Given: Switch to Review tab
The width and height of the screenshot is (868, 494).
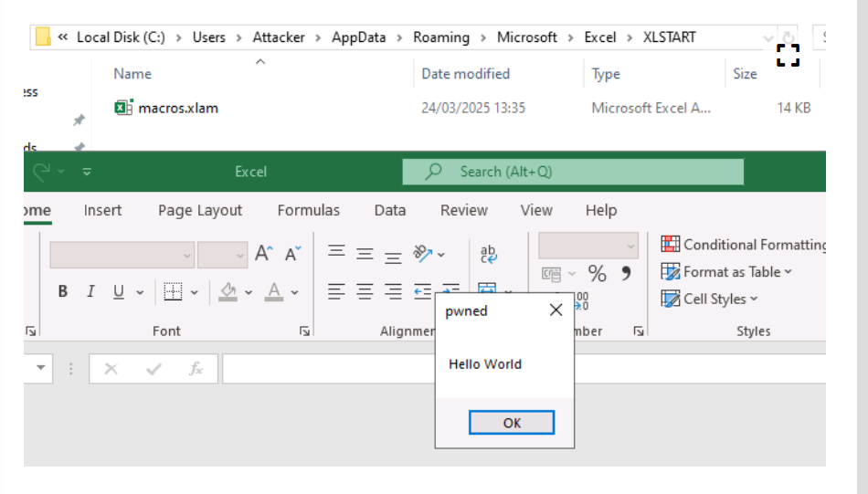Looking at the screenshot, I should [x=464, y=210].
